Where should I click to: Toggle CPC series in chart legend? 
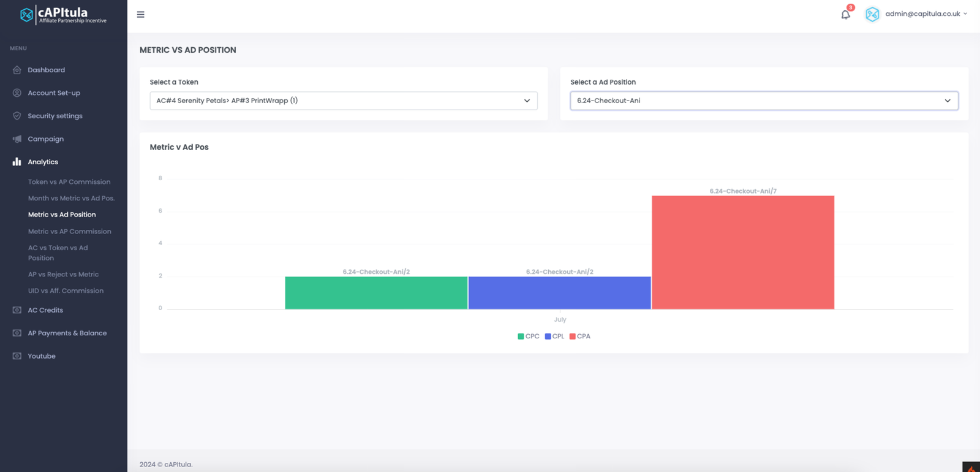[x=529, y=337]
